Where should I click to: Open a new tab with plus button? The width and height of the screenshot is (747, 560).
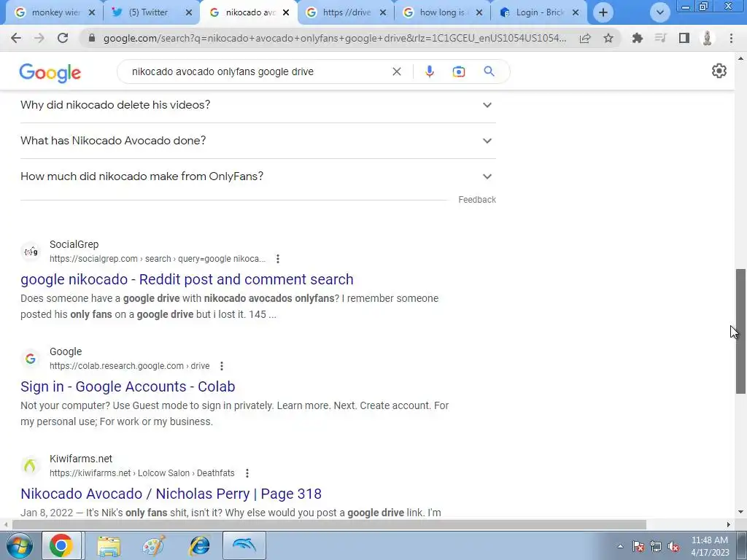603,12
